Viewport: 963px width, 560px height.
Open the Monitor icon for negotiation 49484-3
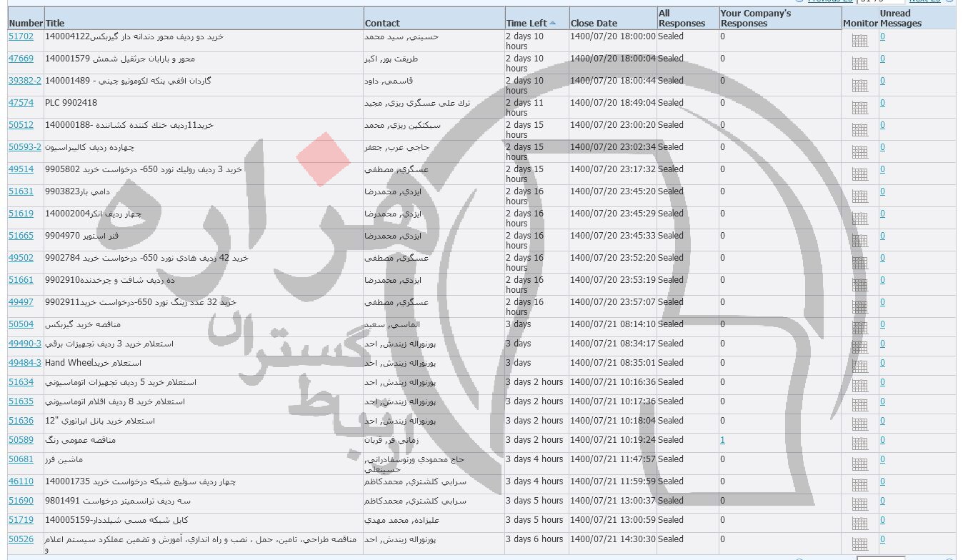coord(860,366)
